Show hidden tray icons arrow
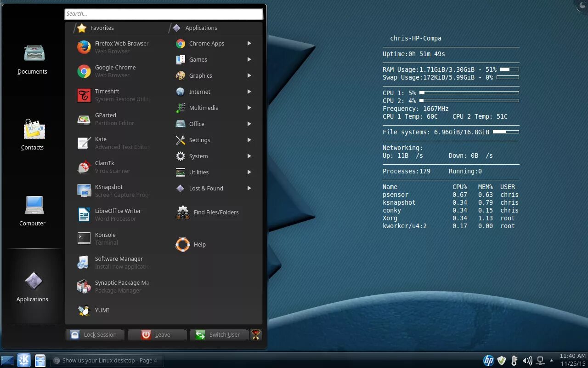588x368 pixels. pyautogui.click(x=551, y=360)
